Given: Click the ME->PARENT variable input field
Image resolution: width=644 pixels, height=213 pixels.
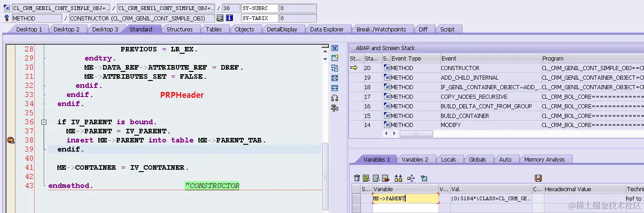Looking at the screenshot, I should (x=406, y=198).
